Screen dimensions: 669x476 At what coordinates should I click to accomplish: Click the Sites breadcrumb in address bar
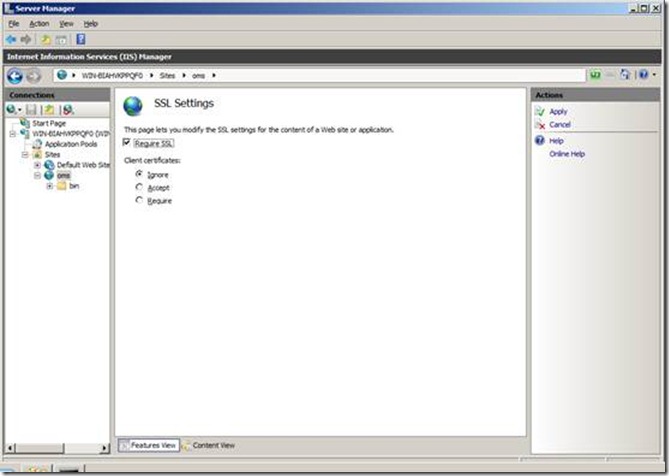tap(167, 75)
